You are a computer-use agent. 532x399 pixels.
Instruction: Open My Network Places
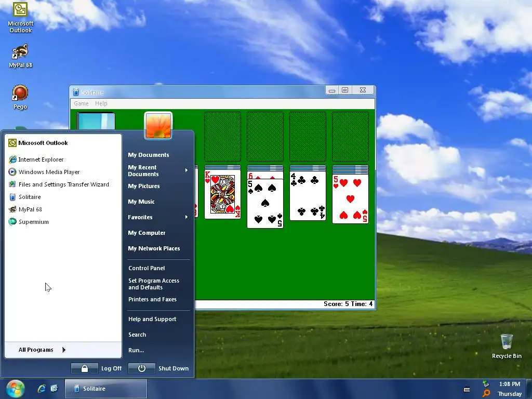pyautogui.click(x=154, y=249)
